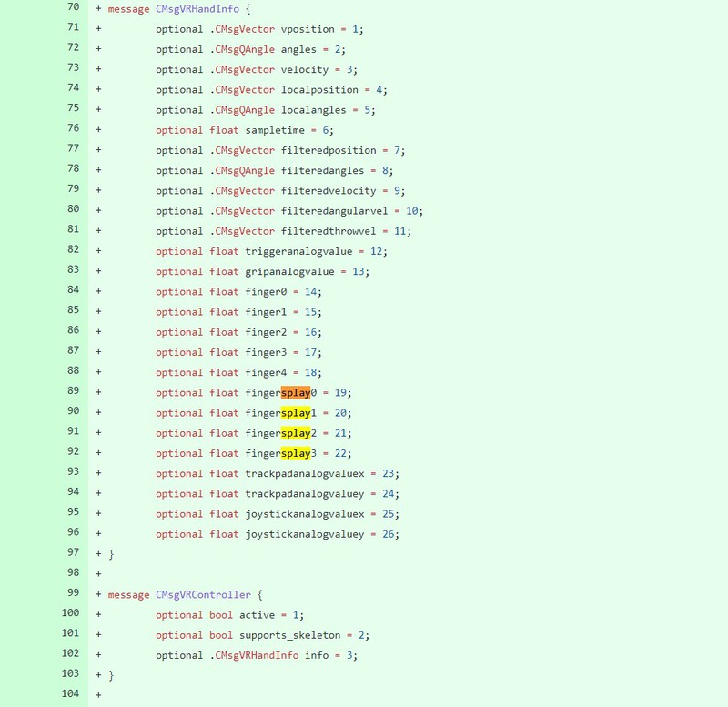This screenshot has height=707, width=728.
Task: Click the 'info' field name on line 102
Action: 317,655
